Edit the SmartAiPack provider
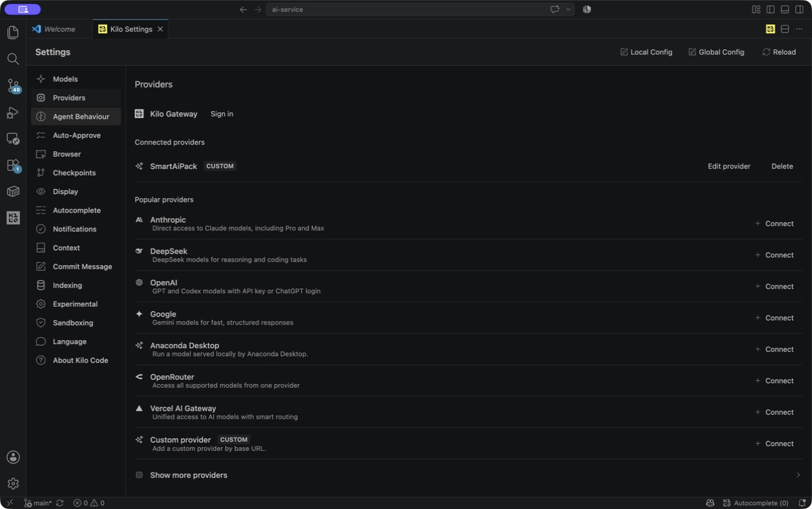Screen dimensions: 812x509 [x=729, y=166]
